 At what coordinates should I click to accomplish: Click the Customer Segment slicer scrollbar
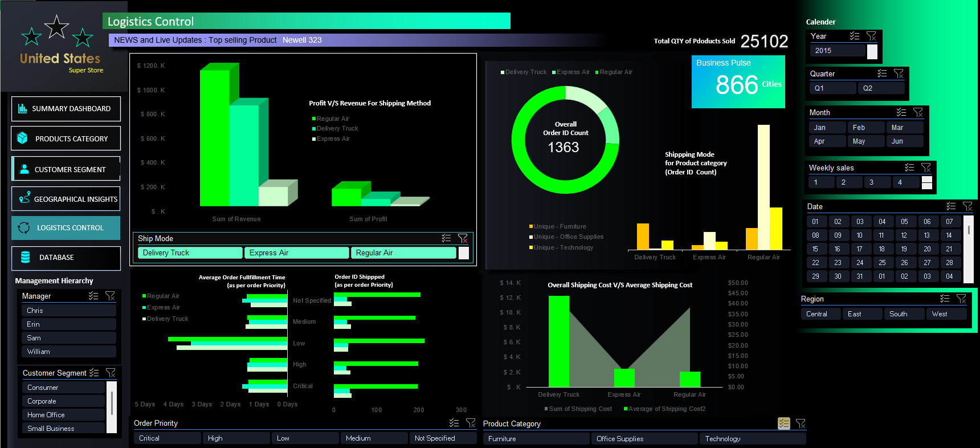[x=112, y=407]
